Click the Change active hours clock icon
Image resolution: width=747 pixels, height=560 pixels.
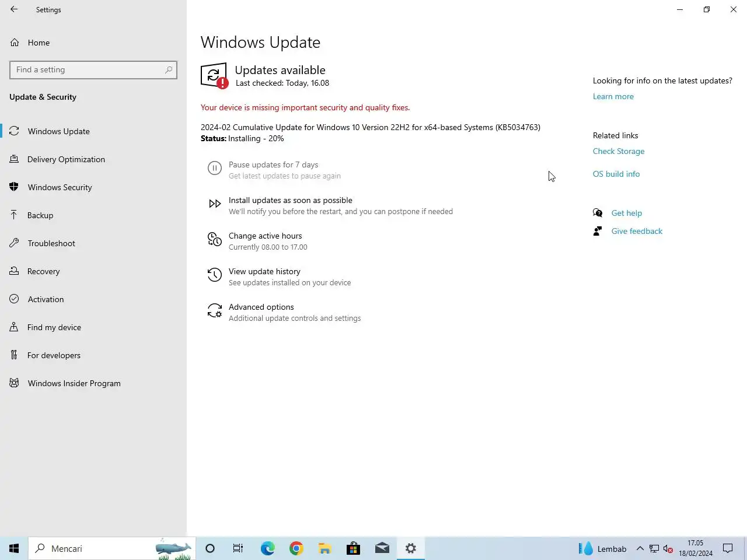tap(215, 239)
